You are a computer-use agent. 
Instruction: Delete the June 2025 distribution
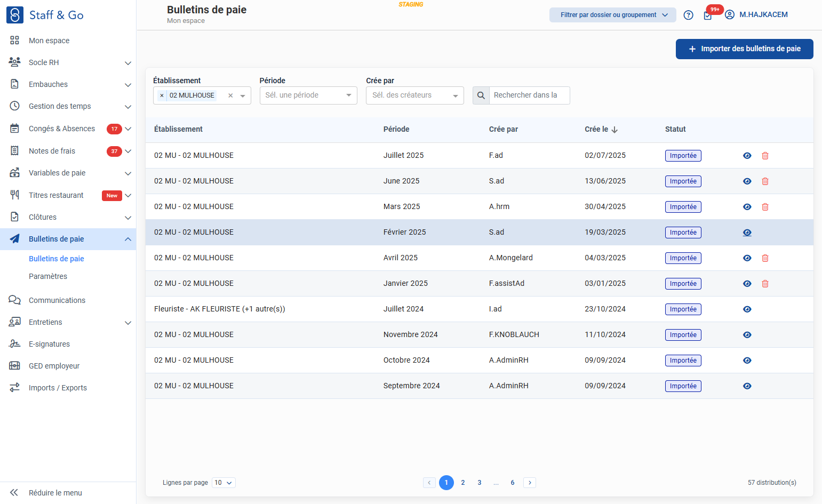point(765,181)
